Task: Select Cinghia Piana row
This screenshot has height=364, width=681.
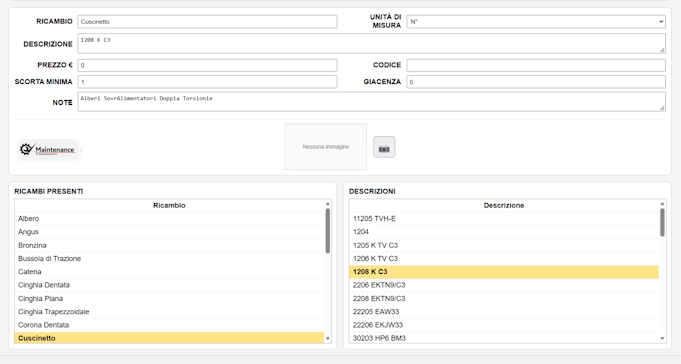Action: coord(169,298)
